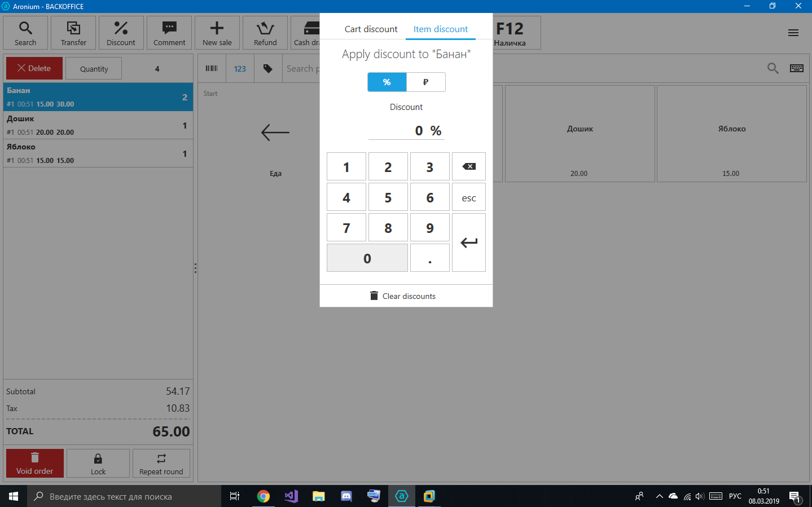812x507 pixels.
Task: Click the price tag icon
Action: coord(268,68)
